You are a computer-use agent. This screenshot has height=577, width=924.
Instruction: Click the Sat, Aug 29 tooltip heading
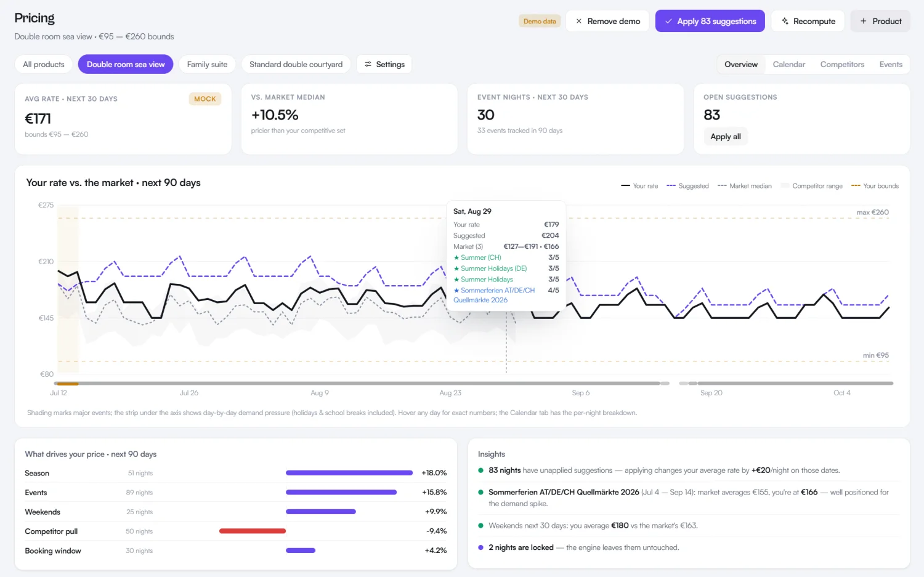472,211
